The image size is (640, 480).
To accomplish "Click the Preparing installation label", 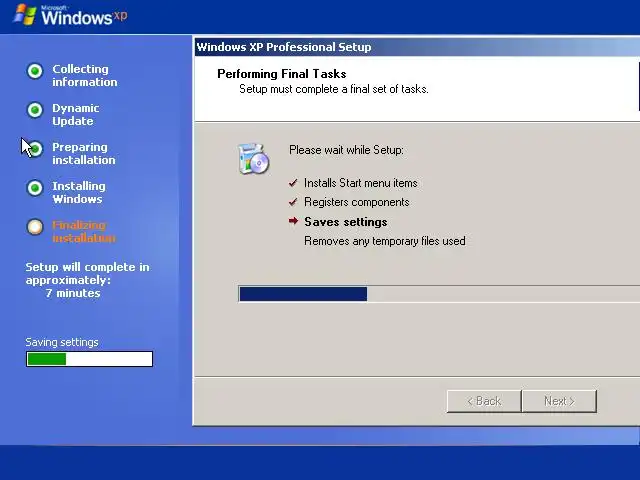I will click(x=84, y=153).
